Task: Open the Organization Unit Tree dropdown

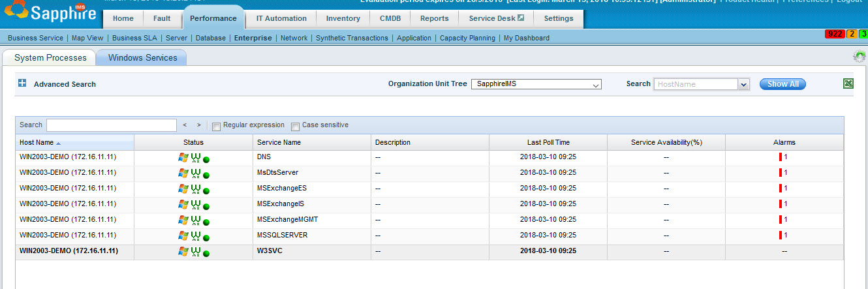Action: coord(536,84)
